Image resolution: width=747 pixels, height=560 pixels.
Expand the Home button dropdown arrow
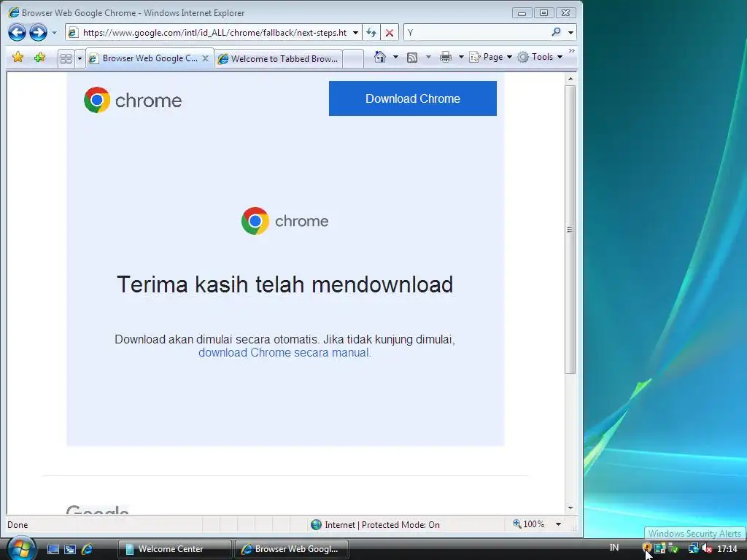pos(395,57)
